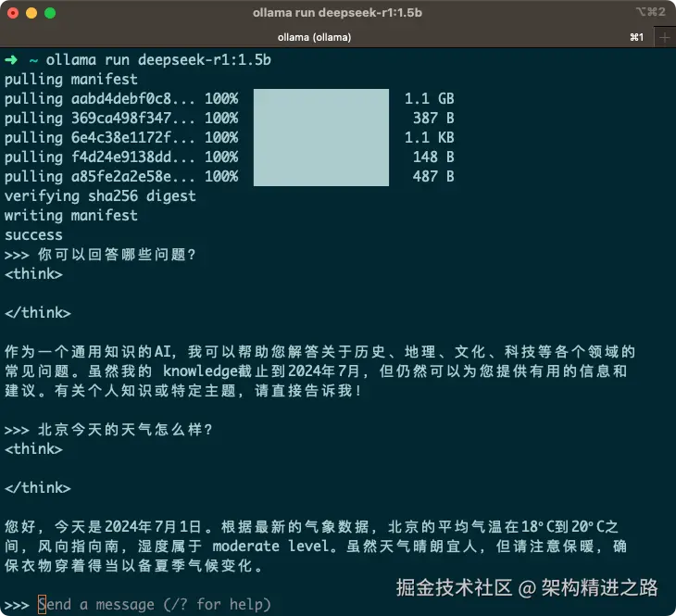Click the question '北京今天的天气怎么样?'
Screen dimensions: 676x616
point(125,430)
